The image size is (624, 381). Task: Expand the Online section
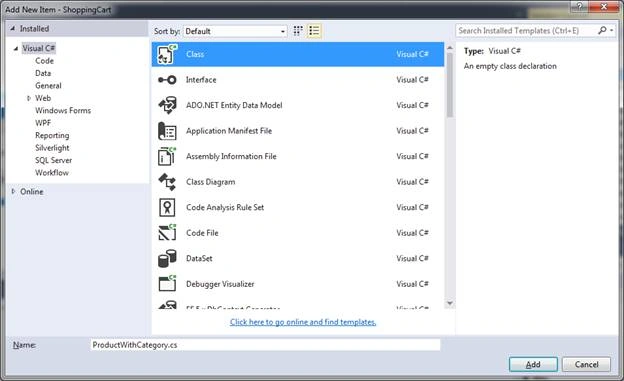13,191
